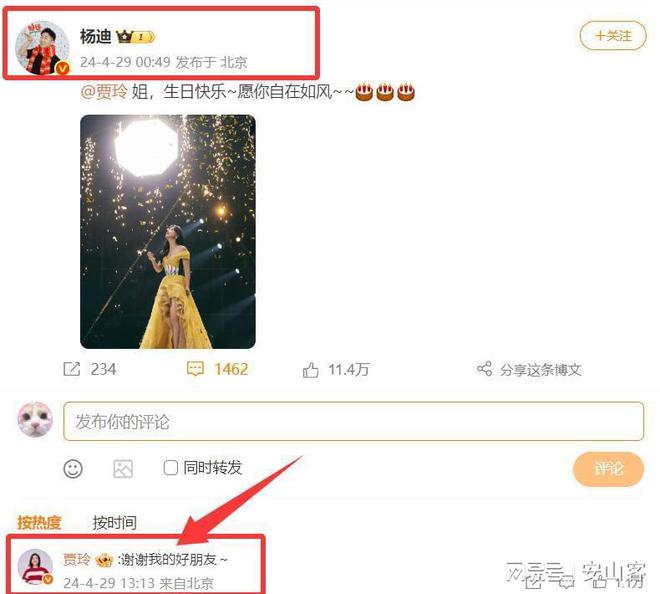Click the repost icon showing 234

click(x=72, y=369)
